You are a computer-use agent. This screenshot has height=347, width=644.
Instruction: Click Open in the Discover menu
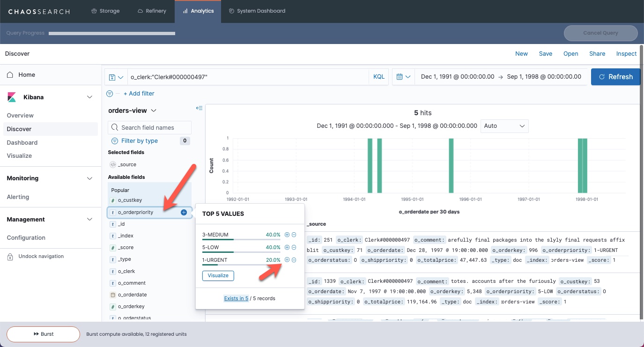570,54
